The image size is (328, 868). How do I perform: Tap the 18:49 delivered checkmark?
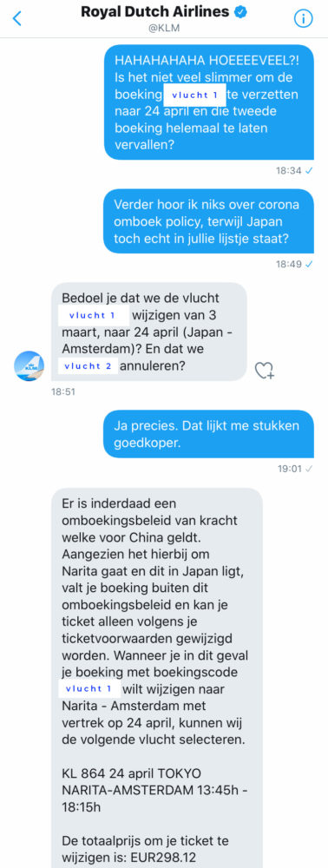click(309, 264)
